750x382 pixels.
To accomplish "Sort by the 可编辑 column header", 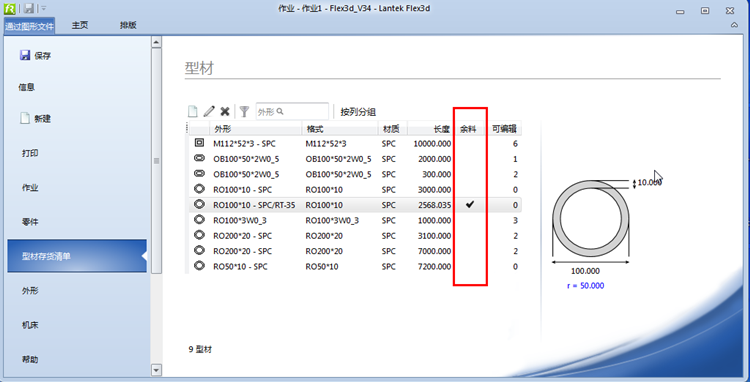I will coord(505,129).
